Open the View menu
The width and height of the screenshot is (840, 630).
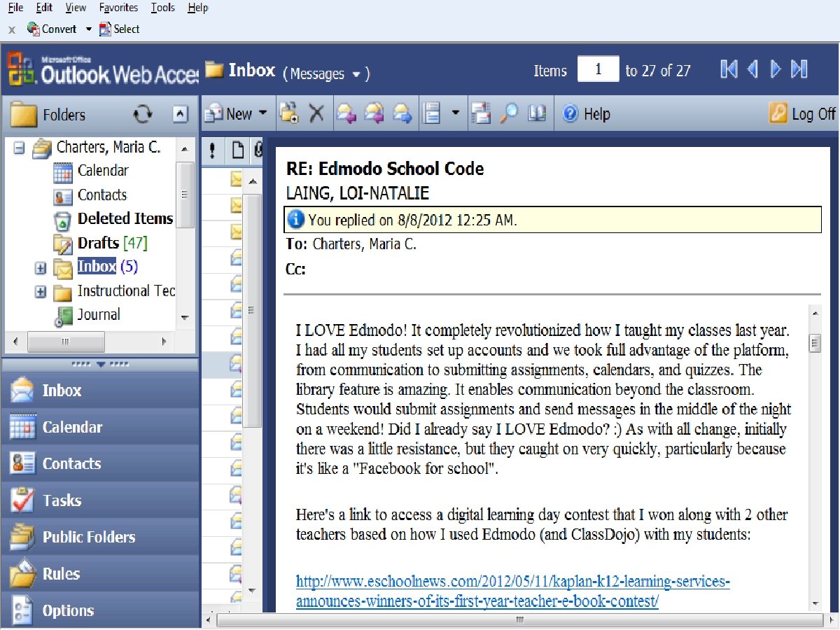point(76,8)
